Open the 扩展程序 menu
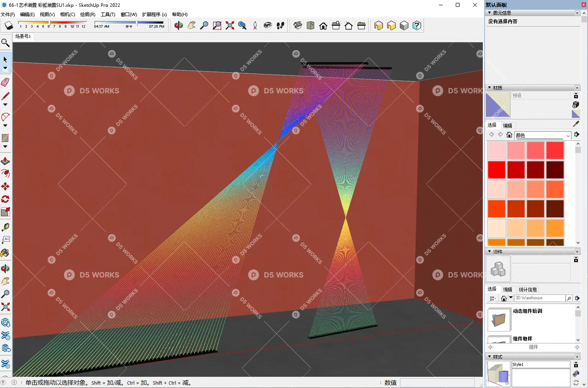588x388 pixels. point(154,14)
